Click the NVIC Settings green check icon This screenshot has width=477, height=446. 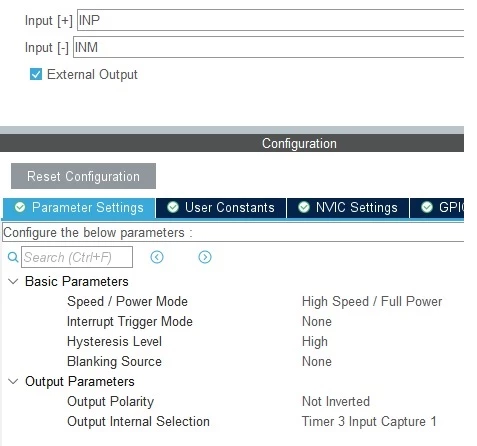point(304,207)
